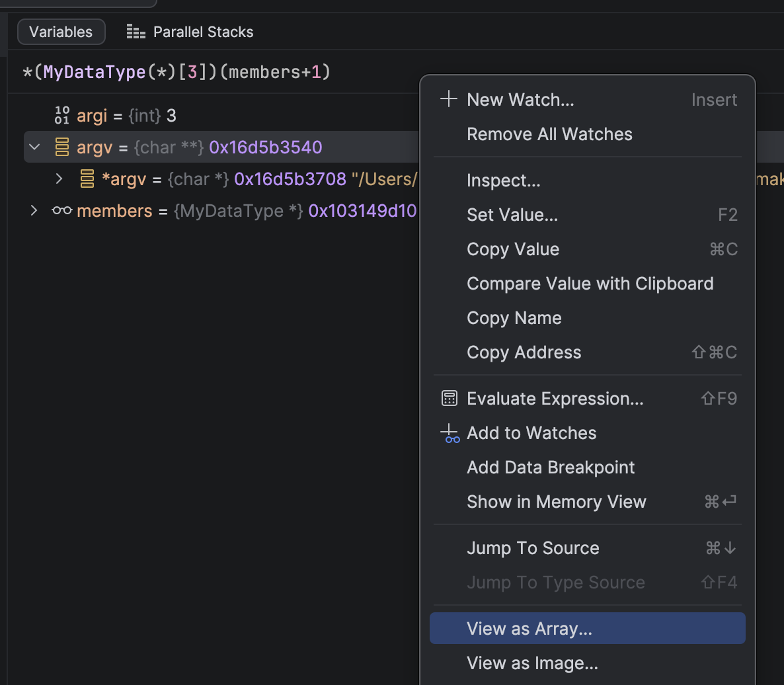Image resolution: width=784 pixels, height=685 pixels.
Task: Select View as Image... option
Action: [588, 663]
